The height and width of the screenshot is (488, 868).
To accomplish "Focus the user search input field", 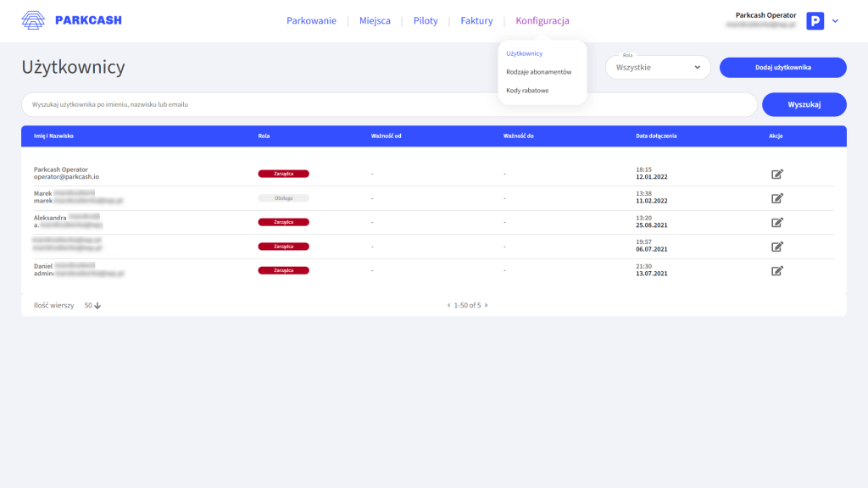I will click(389, 104).
